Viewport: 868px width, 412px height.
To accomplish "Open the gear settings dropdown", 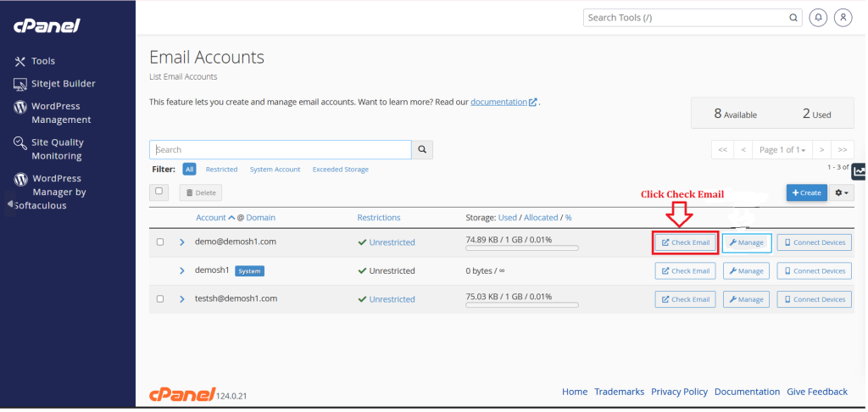I will pyautogui.click(x=842, y=192).
